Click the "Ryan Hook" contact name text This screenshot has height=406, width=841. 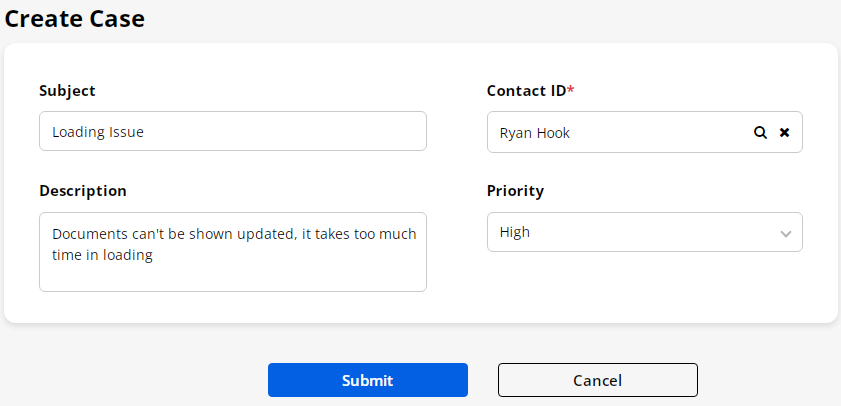tap(535, 132)
